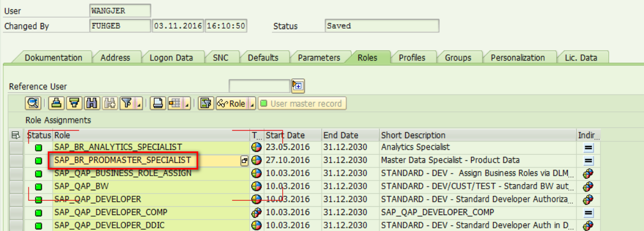The image size is (644, 231).
Task: Open the Parameters tab
Action: 319,58
